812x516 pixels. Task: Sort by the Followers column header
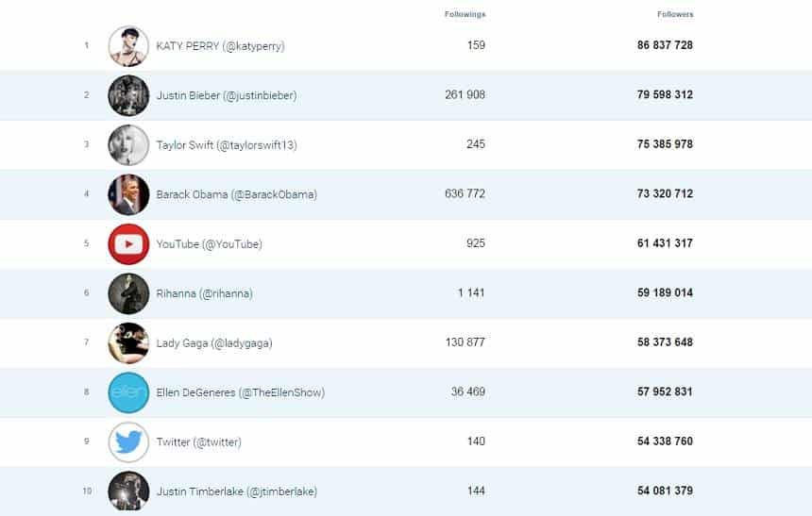tap(674, 14)
